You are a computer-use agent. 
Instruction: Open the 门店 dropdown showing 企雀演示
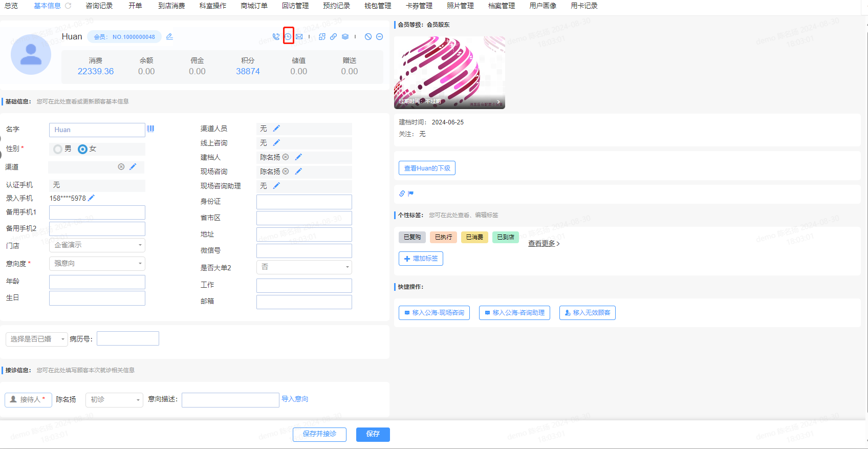[x=97, y=245]
